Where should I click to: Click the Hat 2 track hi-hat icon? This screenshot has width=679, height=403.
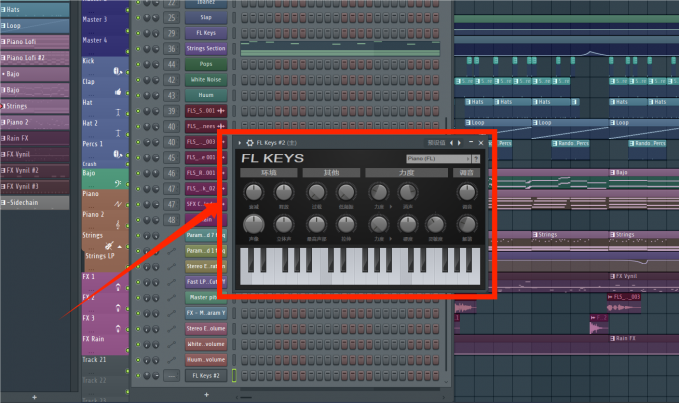(x=118, y=133)
